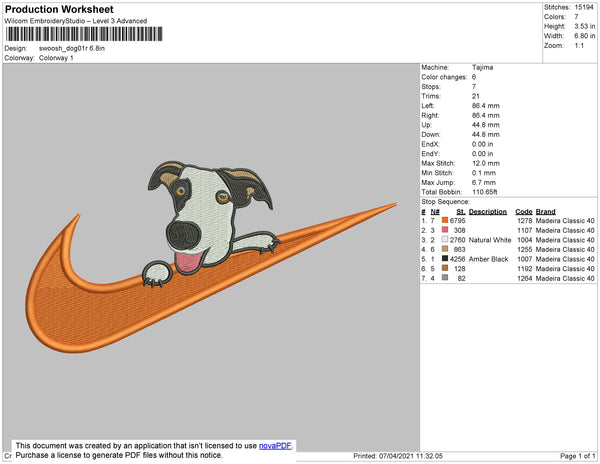Click the Color changes value 6
The height and width of the screenshot is (464, 600).
[x=474, y=77]
